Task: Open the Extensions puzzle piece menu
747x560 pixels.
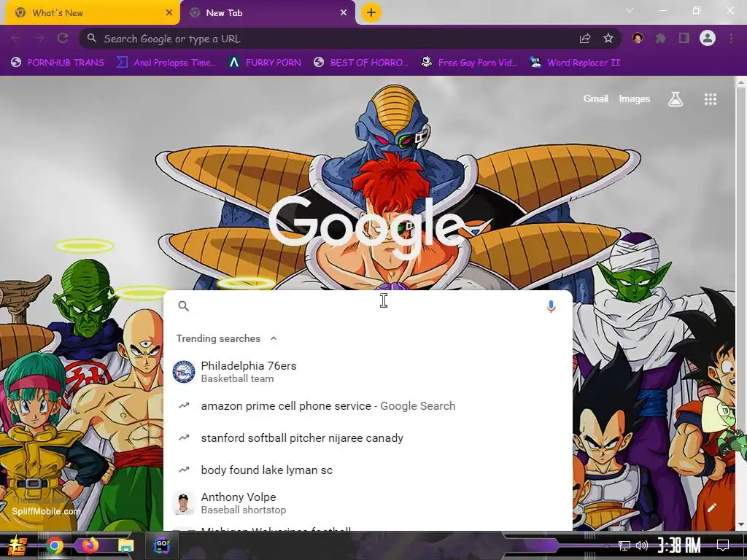Action: coord(661,39)
